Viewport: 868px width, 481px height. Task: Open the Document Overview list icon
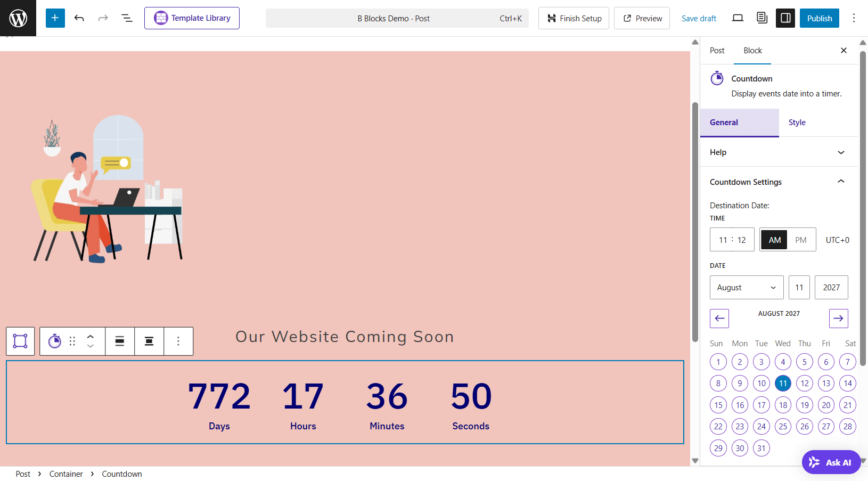tap(127, 18)
